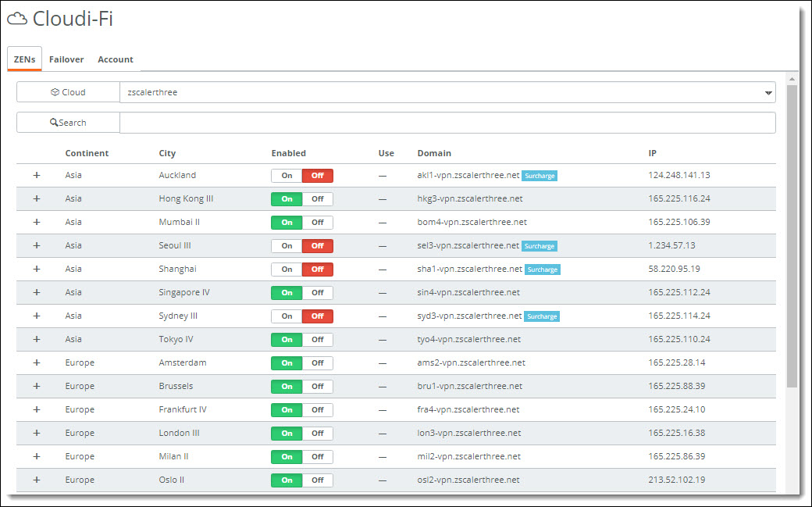Switch to the Account tab

coord(116,59)
